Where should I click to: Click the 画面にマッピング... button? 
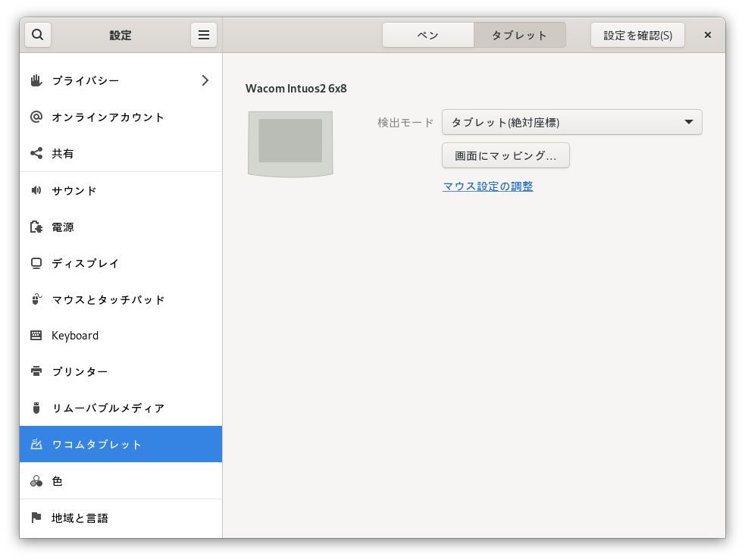coord(506,155)
